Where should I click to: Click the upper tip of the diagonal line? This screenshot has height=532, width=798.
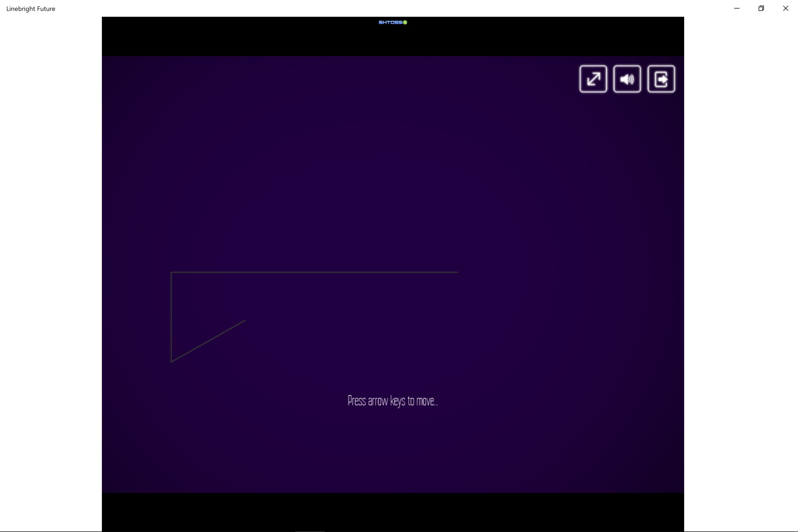coord(245,321)
